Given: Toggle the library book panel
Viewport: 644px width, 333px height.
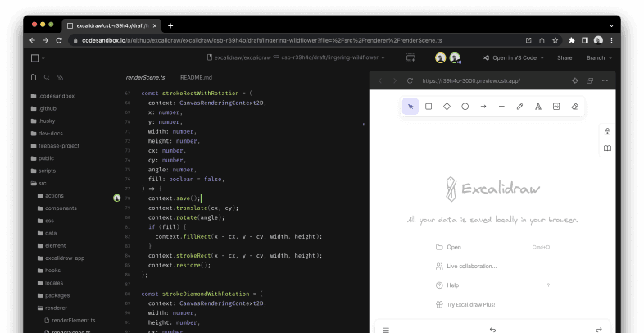Looking at the screenshot, I should 607,148.
